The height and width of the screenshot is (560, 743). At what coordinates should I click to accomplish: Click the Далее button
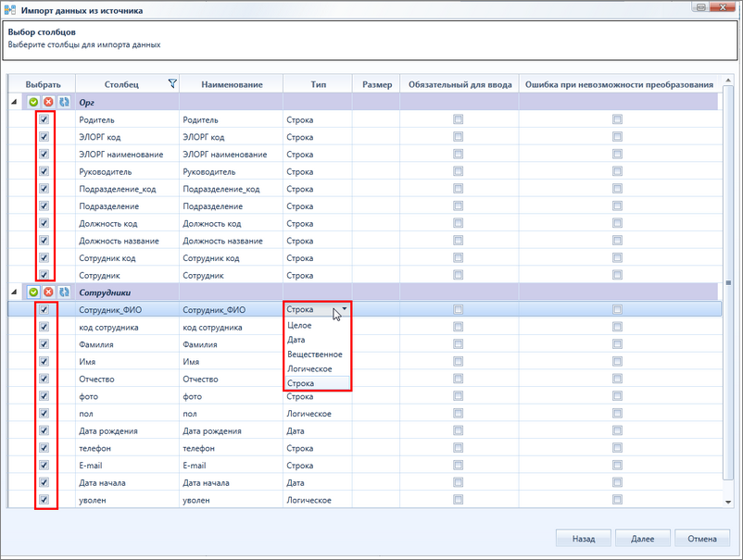[643, 538]
